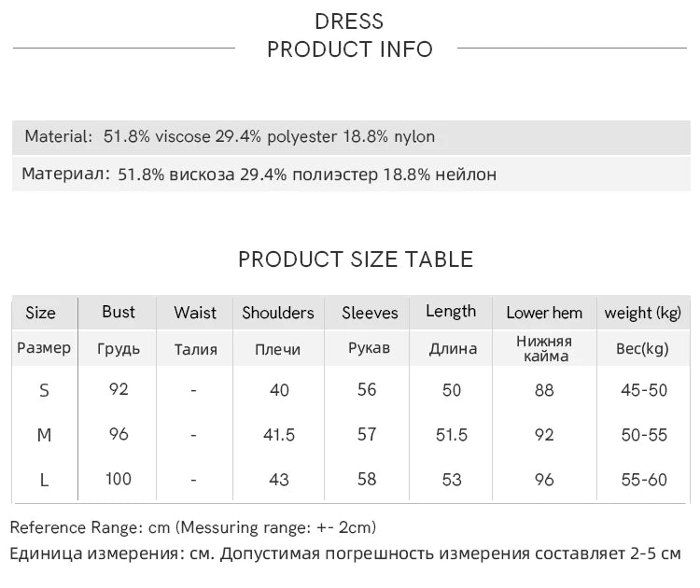Screen dimensions: 700x588
Task: Click the Sleeves column header
Action: [370, 313]
